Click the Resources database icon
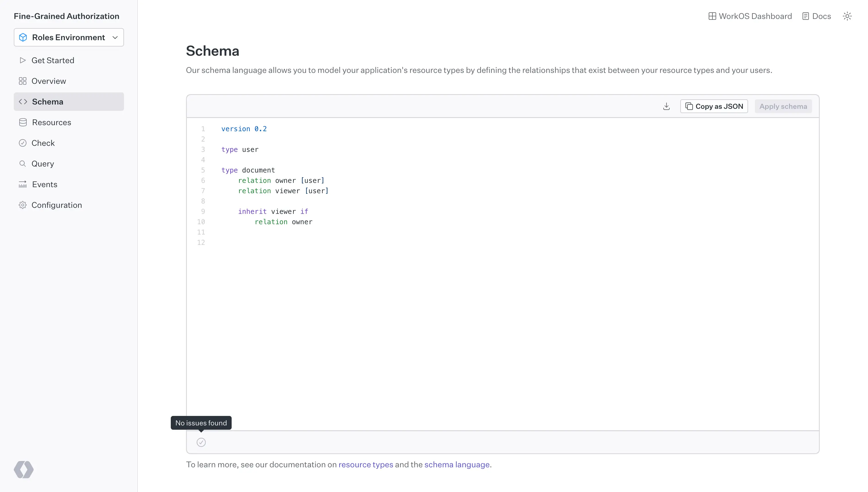 [23, 122]
